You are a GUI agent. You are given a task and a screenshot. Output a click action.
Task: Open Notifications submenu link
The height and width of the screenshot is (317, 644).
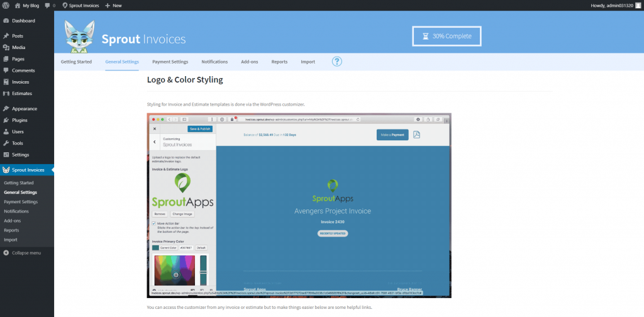[x=16, y=211]
